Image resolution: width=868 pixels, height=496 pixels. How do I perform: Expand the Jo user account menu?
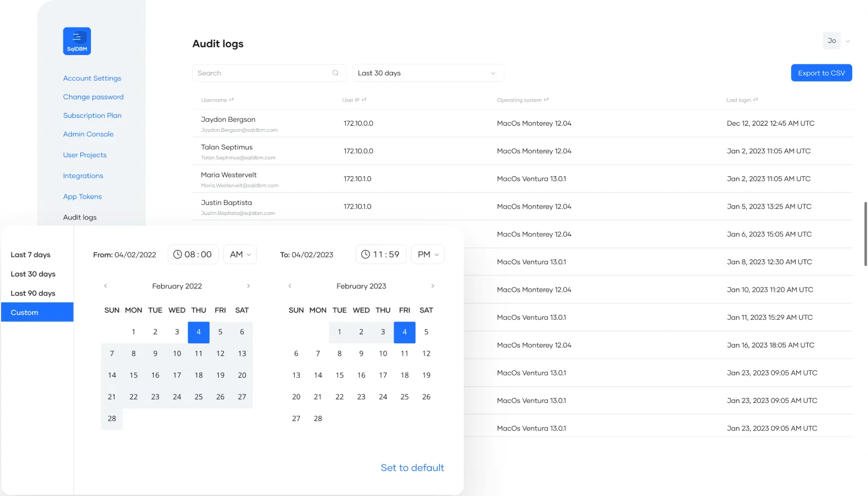coord(847,41)
